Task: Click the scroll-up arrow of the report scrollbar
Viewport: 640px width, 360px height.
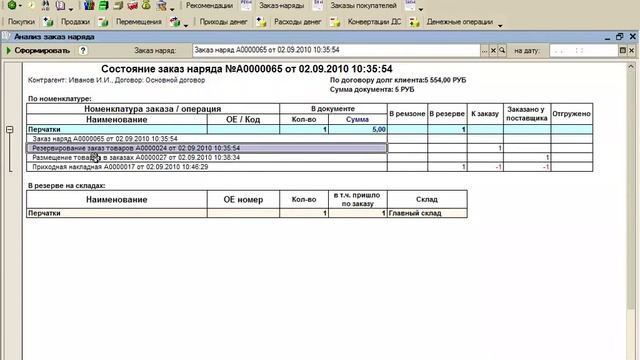Action: [x=631, y=66]
